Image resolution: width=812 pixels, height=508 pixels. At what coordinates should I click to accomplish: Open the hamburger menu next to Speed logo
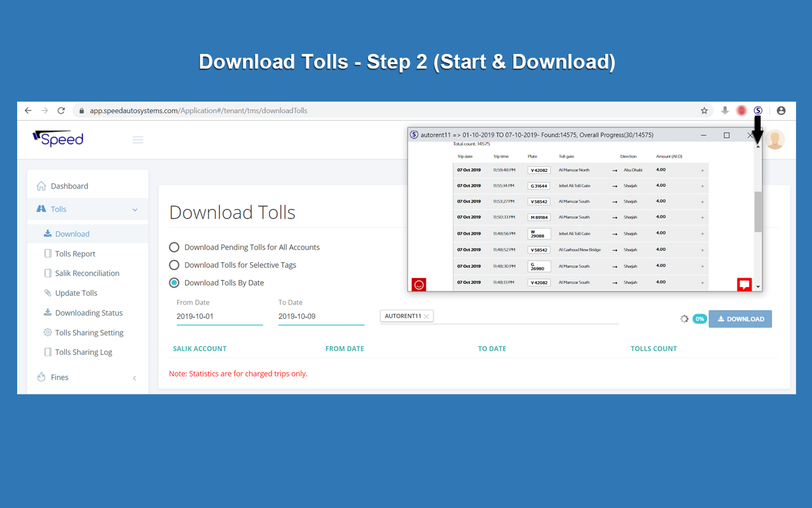pyautogui.click(x=138, y=140)
